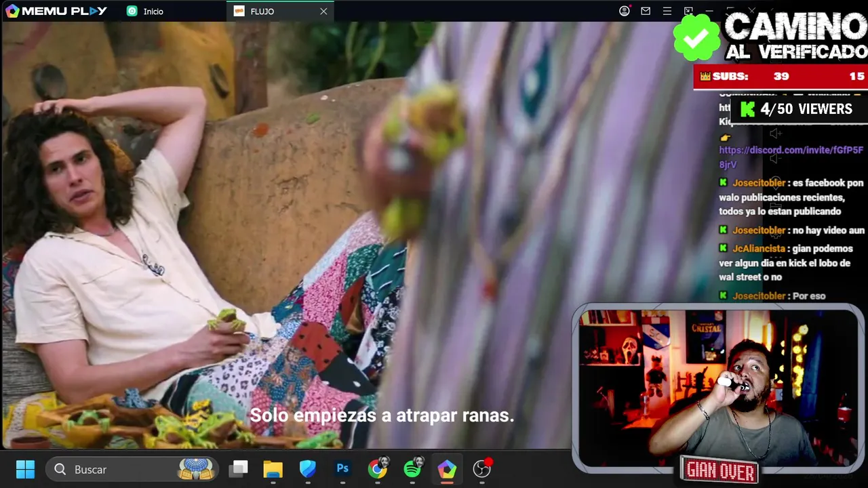Click the JcAliancista username in chat
This screenshot has height=488, width=868.
(759, 249)
